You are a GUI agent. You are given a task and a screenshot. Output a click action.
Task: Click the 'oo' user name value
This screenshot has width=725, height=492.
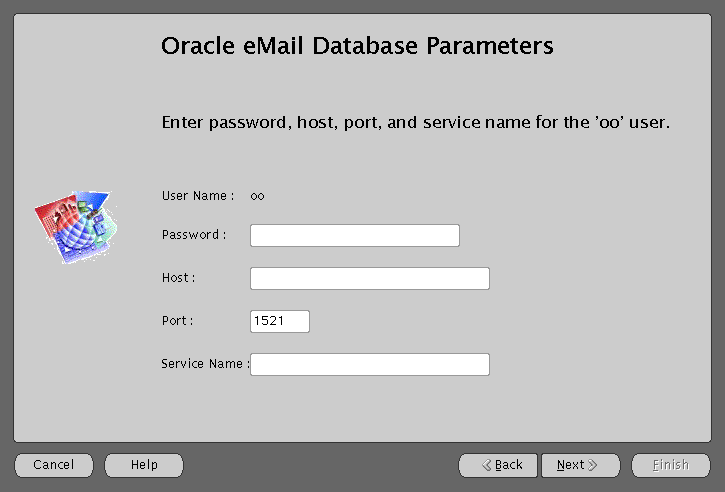click(x=257, y=196)
